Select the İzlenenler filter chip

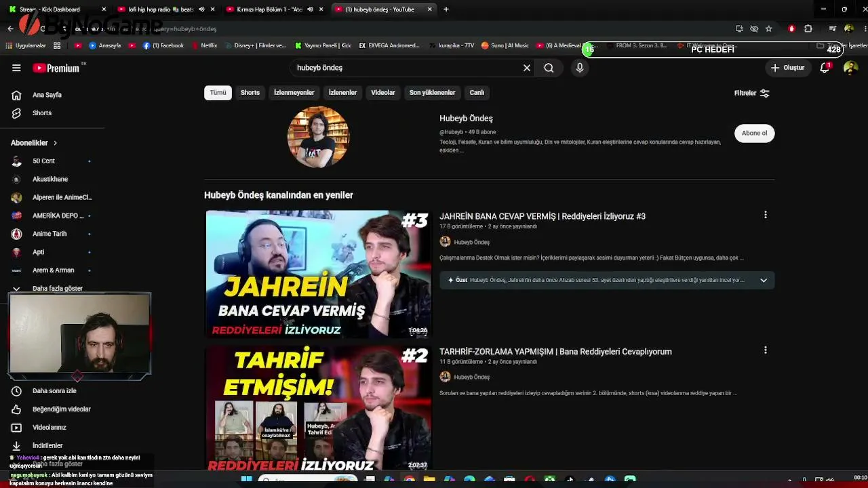(x=342, y=93)
